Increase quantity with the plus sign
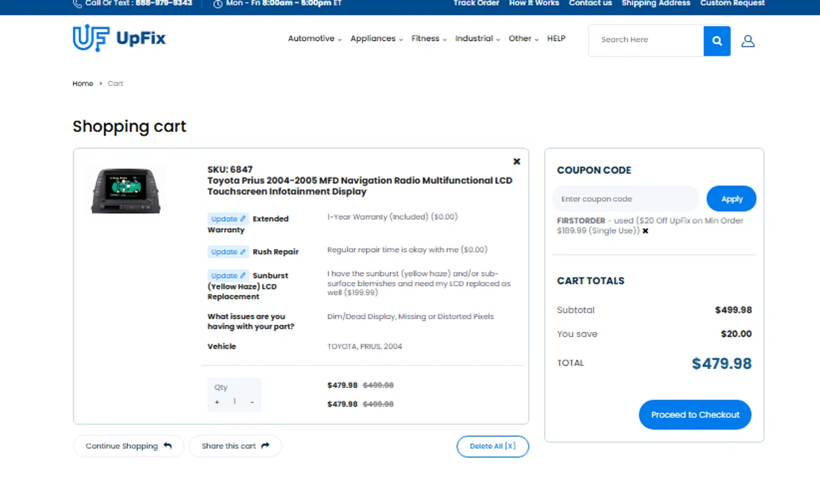The height and width of the screenshot is (504, 820). coord(217,402)
